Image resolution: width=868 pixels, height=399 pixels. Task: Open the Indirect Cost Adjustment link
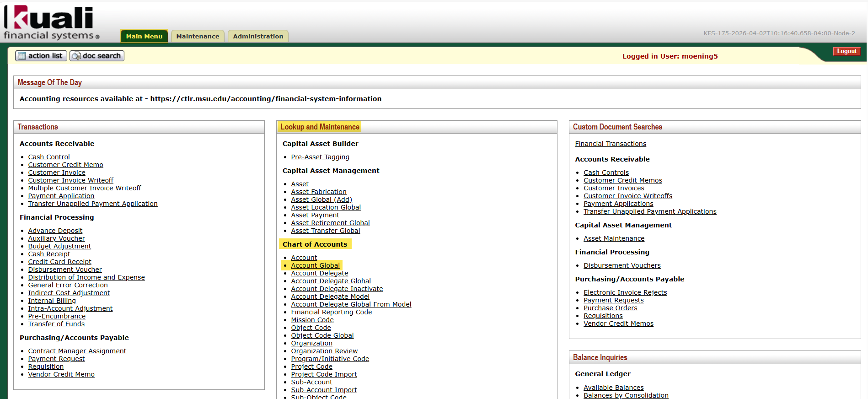pos(69,293)
